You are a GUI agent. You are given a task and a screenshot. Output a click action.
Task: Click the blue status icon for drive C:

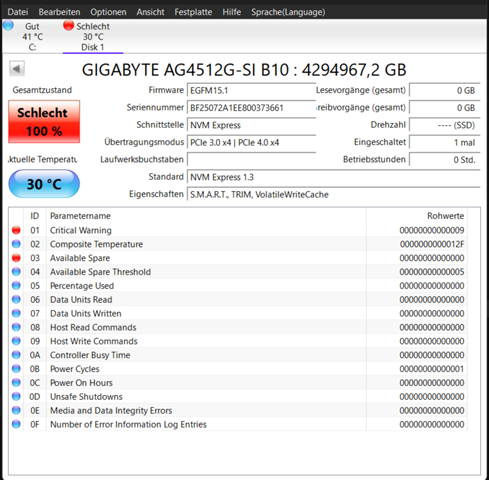coord(8,25)
